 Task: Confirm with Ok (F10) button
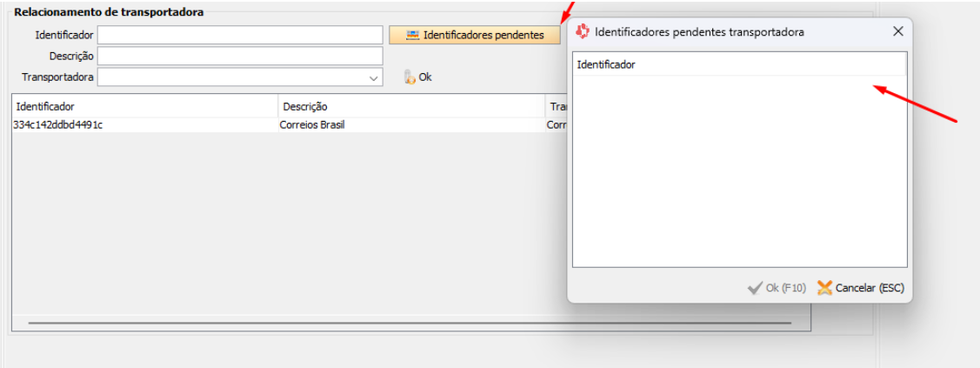coord(777,287)
